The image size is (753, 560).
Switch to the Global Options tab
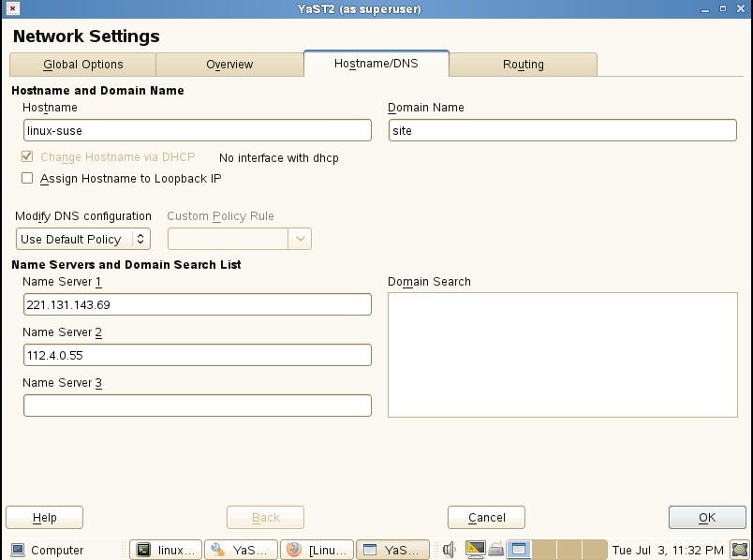[82, 65]
